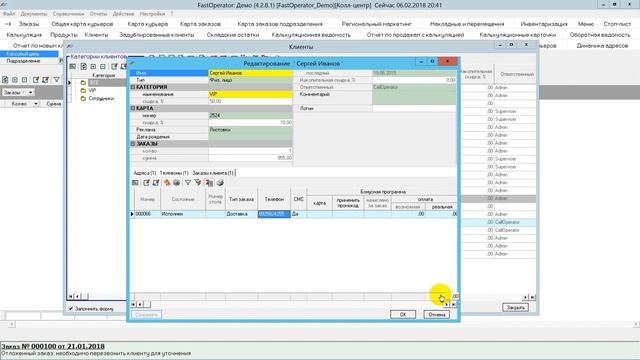
Task: Click Отмена button in edit dialog
Action: point(437,314)
